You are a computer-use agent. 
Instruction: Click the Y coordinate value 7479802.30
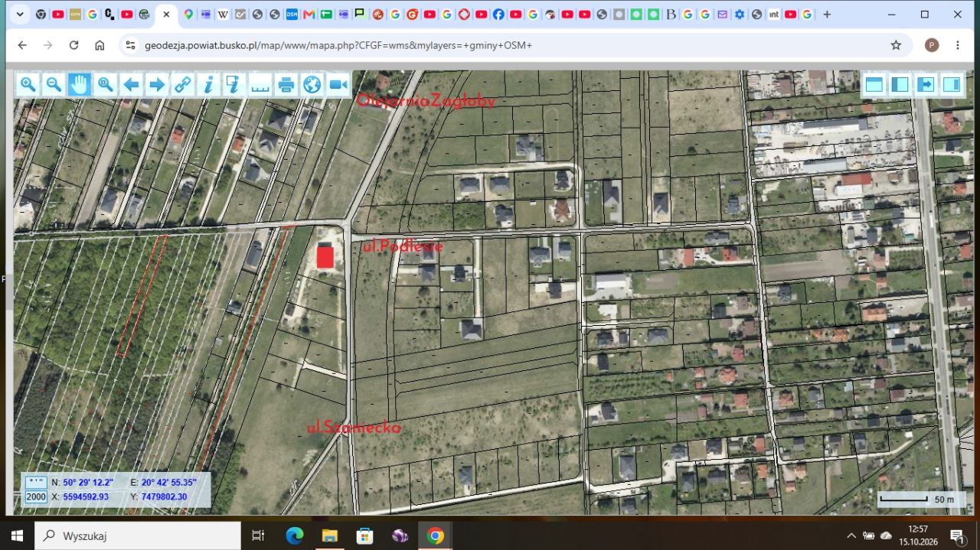click(x=164, y=496)
